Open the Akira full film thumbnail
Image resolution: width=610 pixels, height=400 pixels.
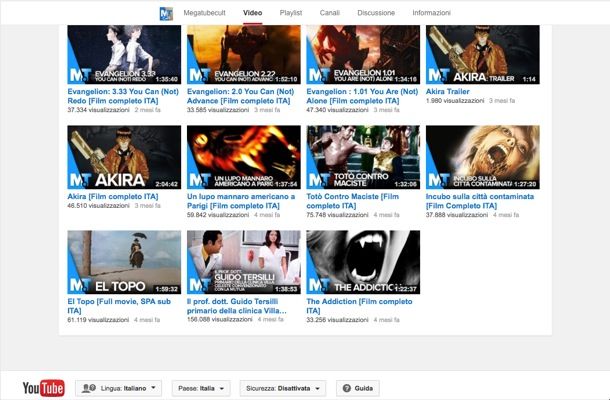(x=124, y=157)
